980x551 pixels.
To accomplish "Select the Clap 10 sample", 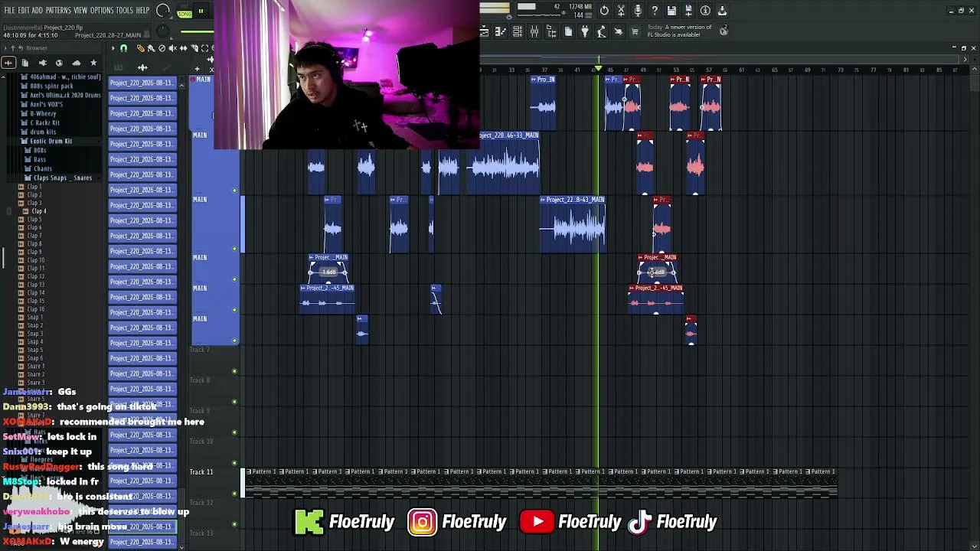I will click(35, 260).
